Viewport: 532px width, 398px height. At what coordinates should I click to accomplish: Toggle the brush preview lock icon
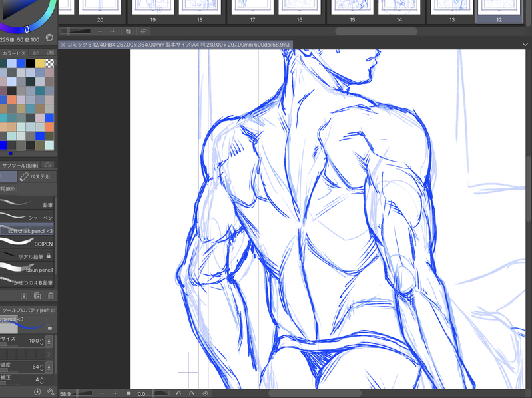49,327
